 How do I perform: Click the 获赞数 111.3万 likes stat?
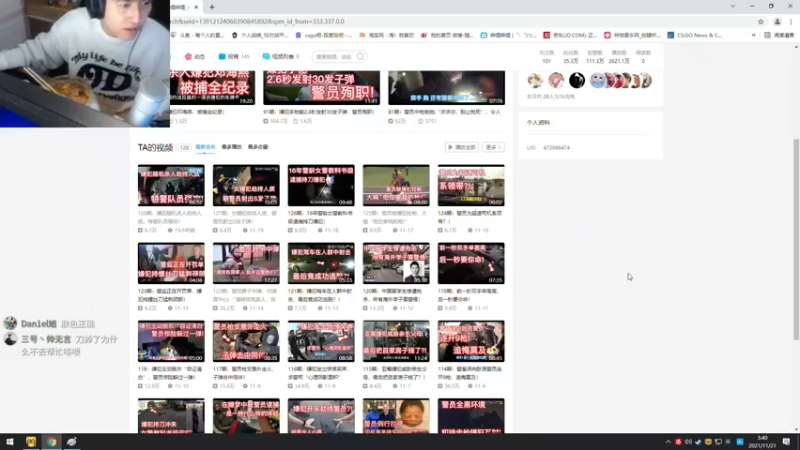[x=595, y=57]
